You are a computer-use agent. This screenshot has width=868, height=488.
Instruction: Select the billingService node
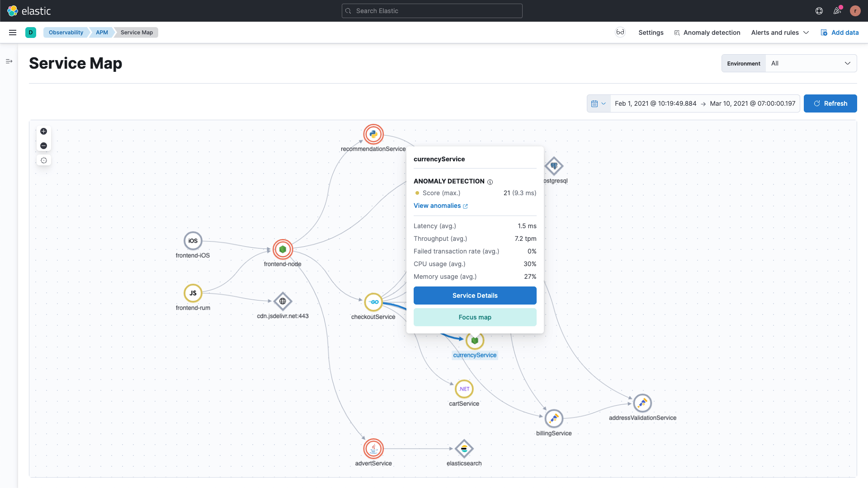[554, 419]
